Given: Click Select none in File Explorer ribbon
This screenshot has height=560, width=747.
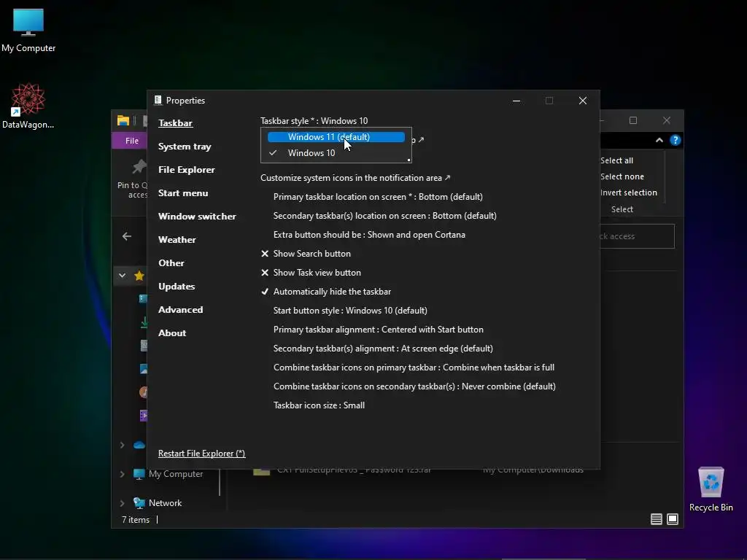Looking at the screenshot, I should click(x=622, y=176).
